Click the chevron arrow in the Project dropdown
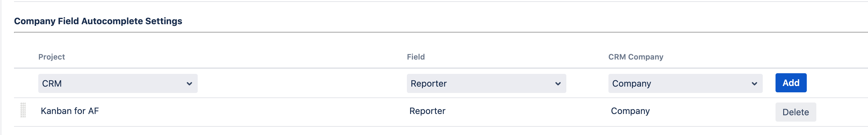The image size is (868, 135). pyautogui.click(x=189, y=83)
